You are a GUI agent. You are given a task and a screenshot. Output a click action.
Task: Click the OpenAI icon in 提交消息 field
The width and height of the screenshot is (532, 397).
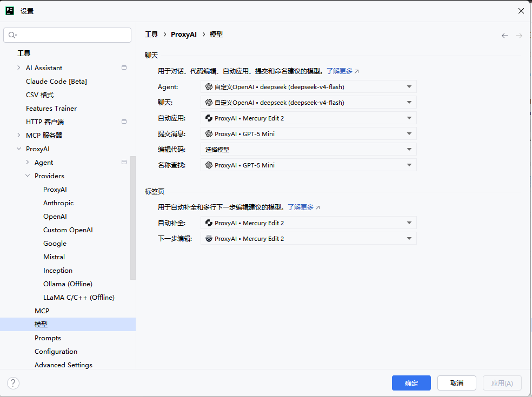click(209, 133)
